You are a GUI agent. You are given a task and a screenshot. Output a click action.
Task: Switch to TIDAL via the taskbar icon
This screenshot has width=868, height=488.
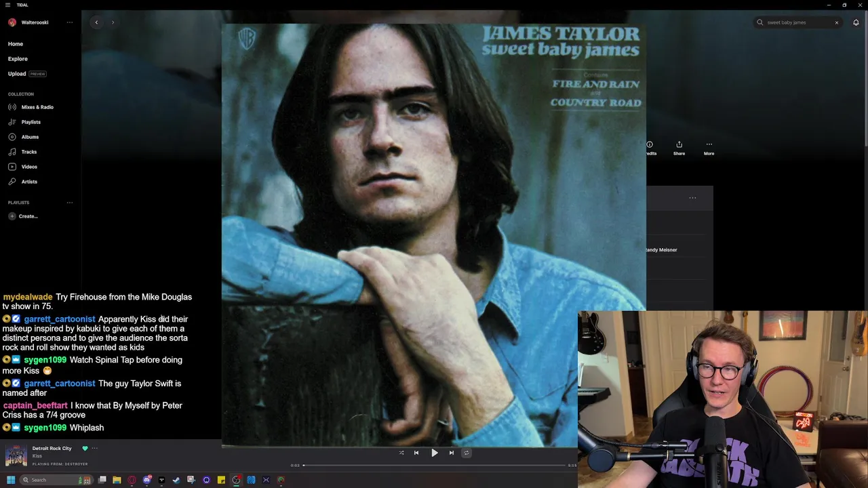pos(161,480)
